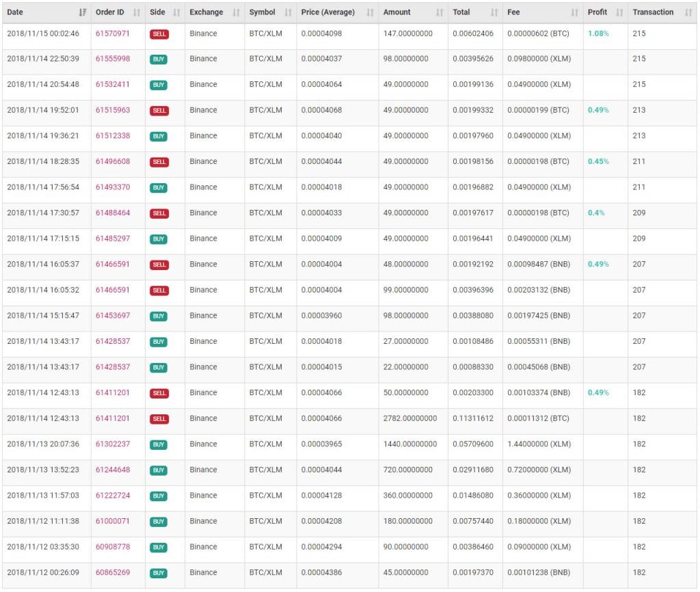The width and height of the screenshot is (700, 592).
Task: Click the sort arrows beside Profit header
Action: click(x=619, y=12)
